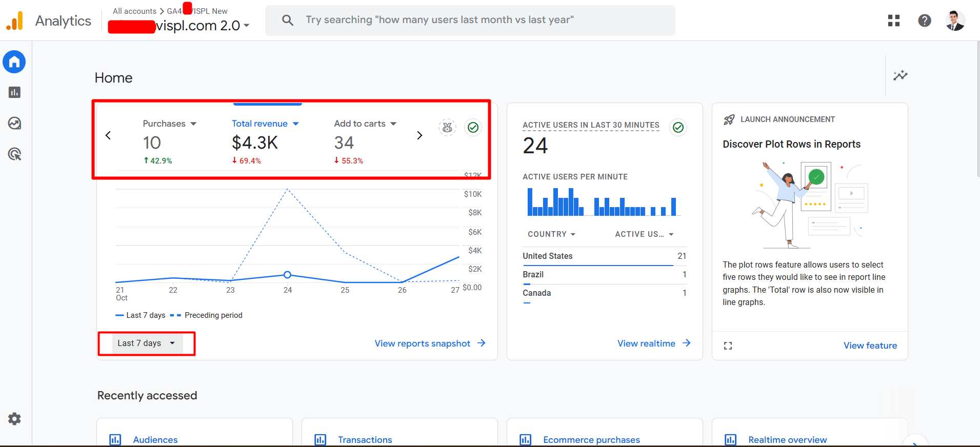980x447 pixels.
Task: Click View realtime link
Action: coord(653,343)
